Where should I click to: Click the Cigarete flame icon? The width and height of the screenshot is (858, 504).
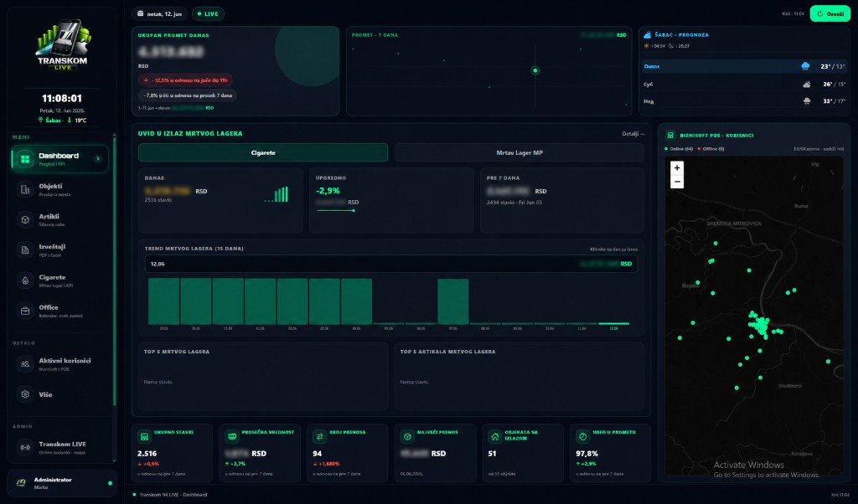[25, 280]
